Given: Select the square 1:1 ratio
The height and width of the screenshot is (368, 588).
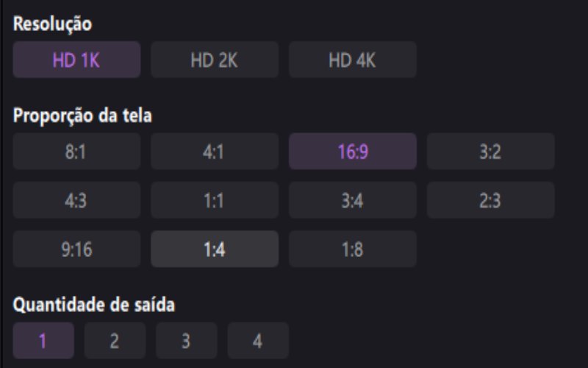Looking at the screenshot, I should (215, 200).
